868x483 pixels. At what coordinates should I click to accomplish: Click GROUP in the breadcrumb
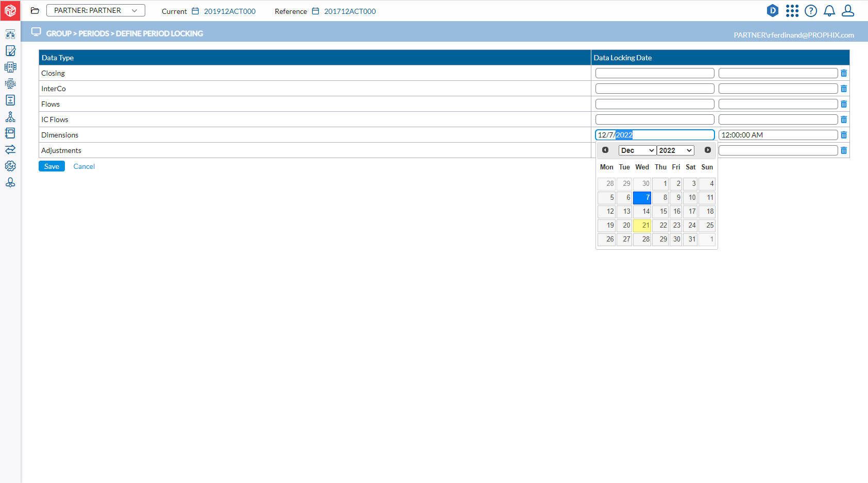pos(59,33)
